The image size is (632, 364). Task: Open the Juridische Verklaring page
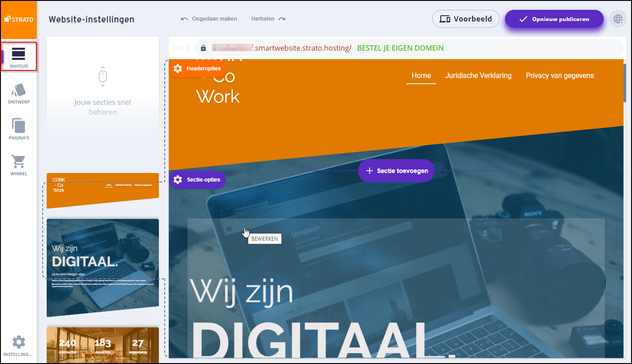tap(478, 75)
